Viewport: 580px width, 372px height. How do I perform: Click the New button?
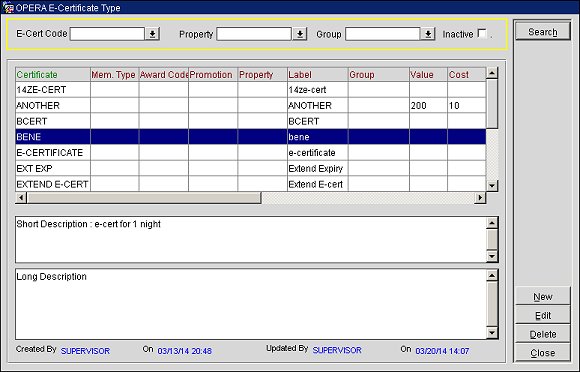pos(543,297)
